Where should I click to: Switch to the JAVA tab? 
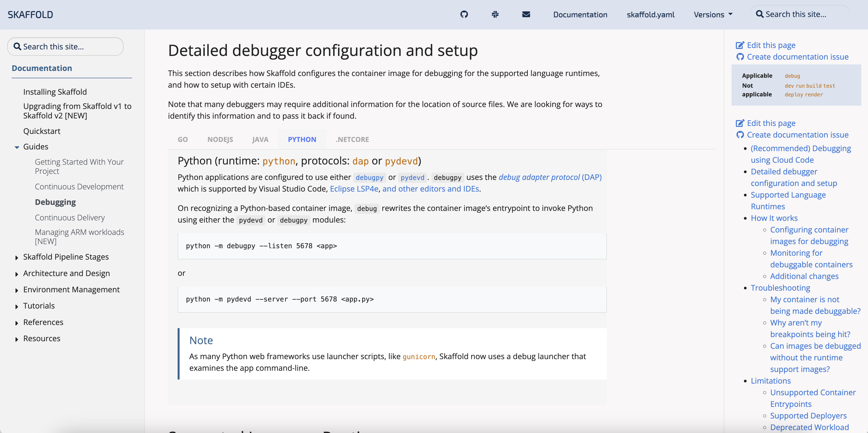260,139
